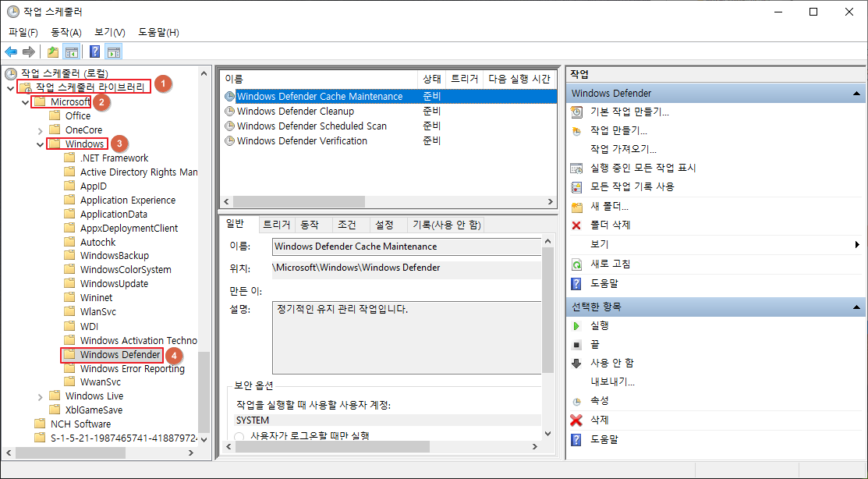Collapse the Windows folder node

click(x=40, y=144)
